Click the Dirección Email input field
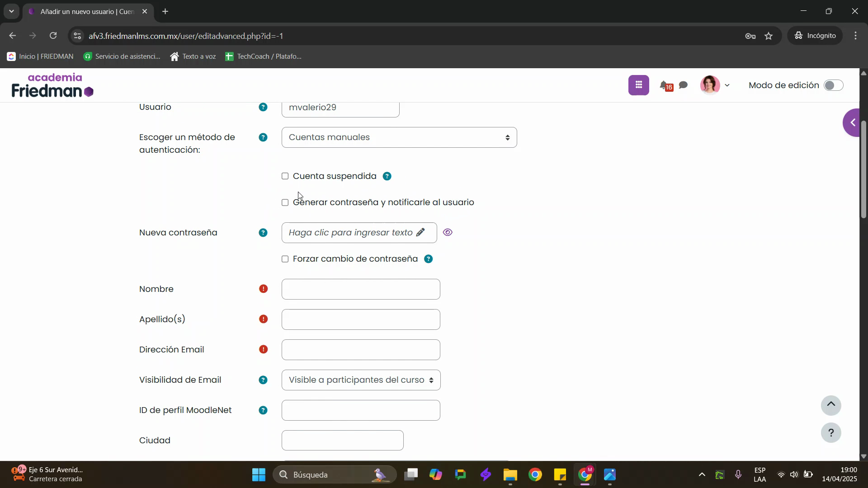The image size is (868, 488). pyautogui.click(x=361, y=350)
